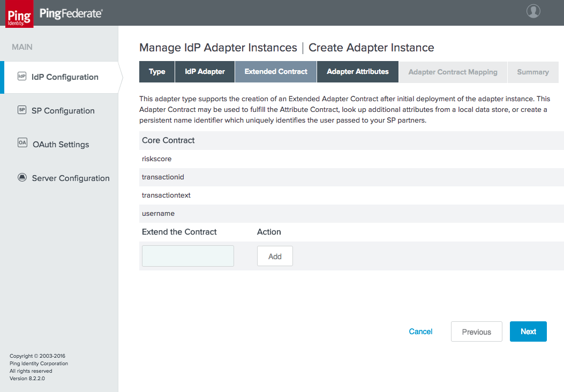Open OAuth Settings section
This screenshot has height=392, width=564.
61,145
